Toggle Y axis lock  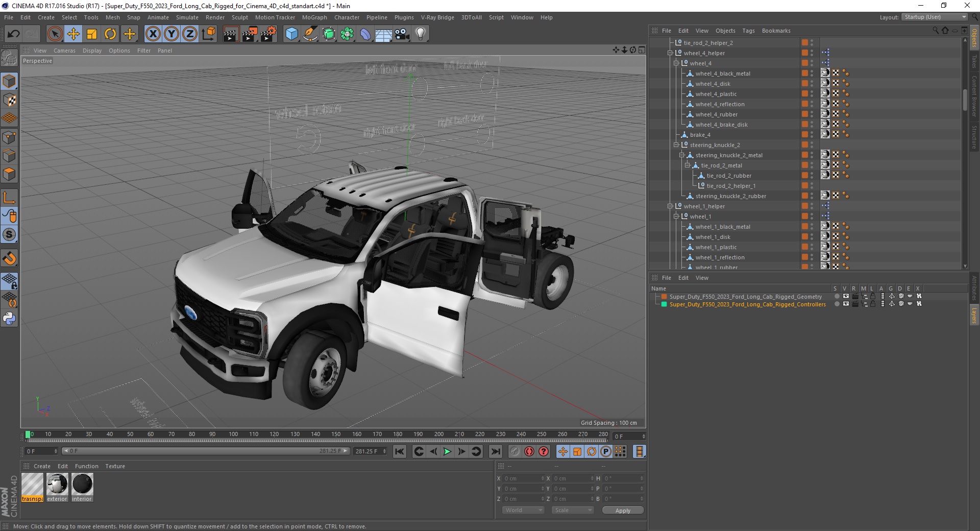(x=171, y=34)
